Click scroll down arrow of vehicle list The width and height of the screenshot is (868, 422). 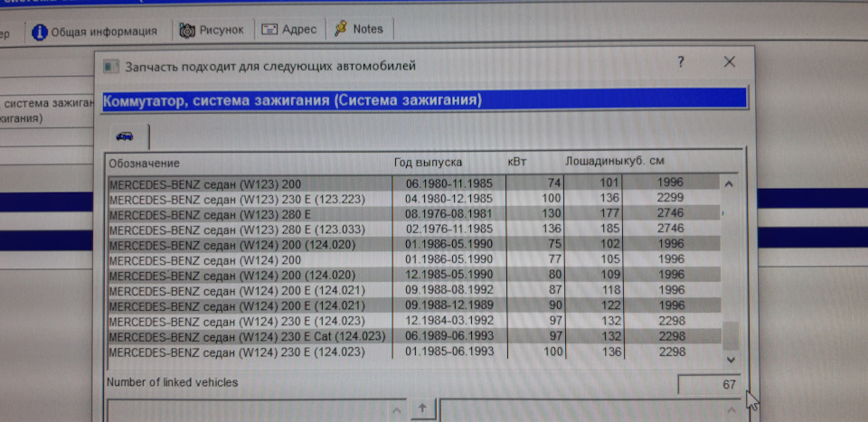point(731,360)
